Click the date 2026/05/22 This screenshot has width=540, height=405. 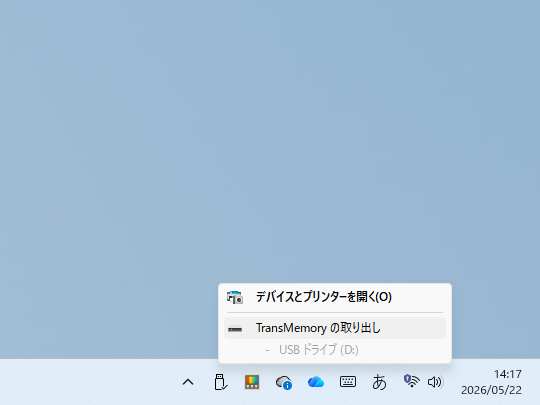point(491,390)
